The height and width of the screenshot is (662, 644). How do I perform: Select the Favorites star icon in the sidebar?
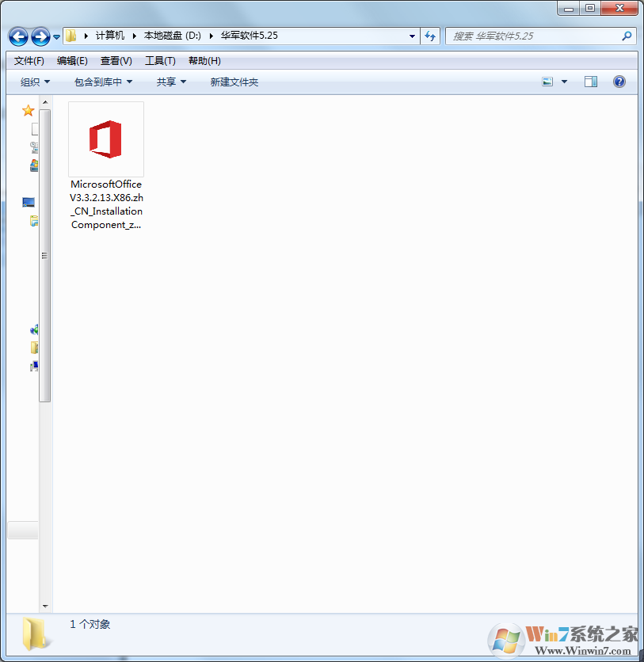tap(29, 111)
